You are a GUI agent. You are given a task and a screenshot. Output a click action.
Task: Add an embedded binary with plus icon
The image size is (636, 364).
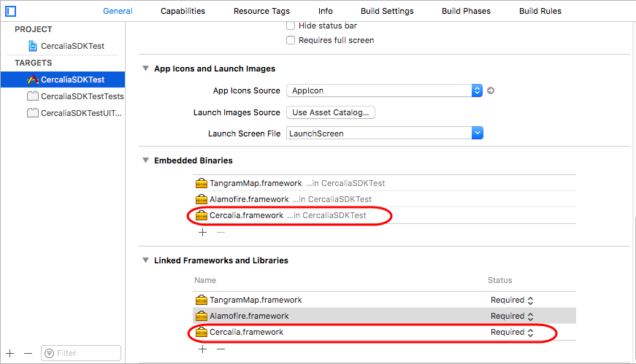202,232
